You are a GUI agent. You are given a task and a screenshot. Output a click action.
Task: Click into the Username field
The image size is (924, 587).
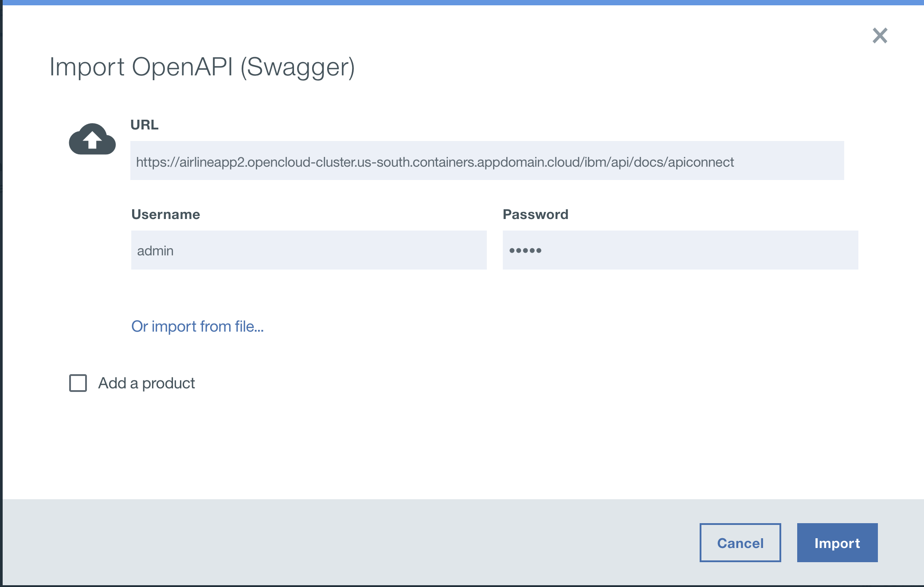pyautogui.click(x=309, y=250)
